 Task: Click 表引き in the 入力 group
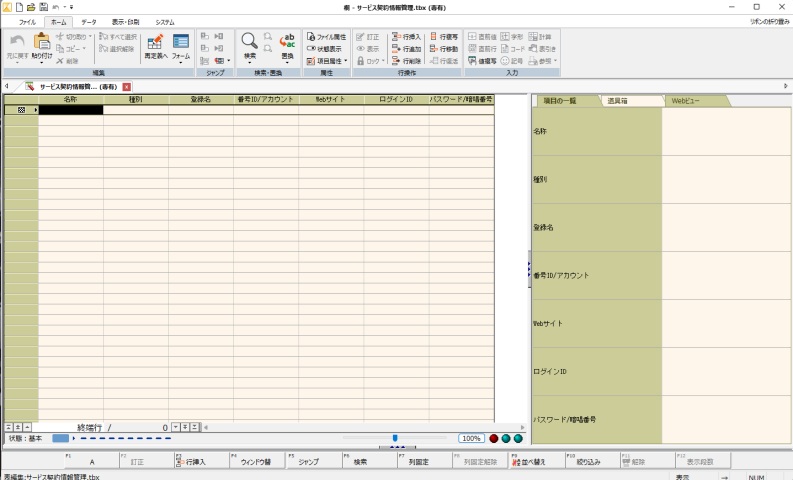(x=542, y=49)
